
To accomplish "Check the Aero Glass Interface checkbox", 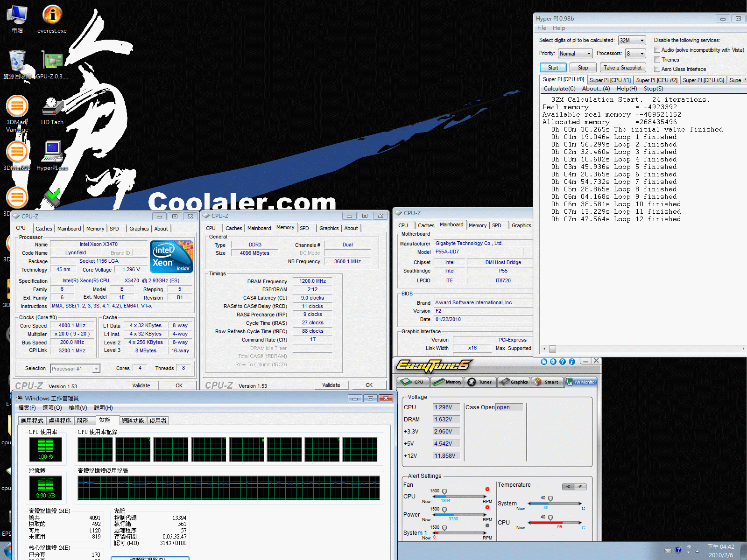I will (657, 69).
